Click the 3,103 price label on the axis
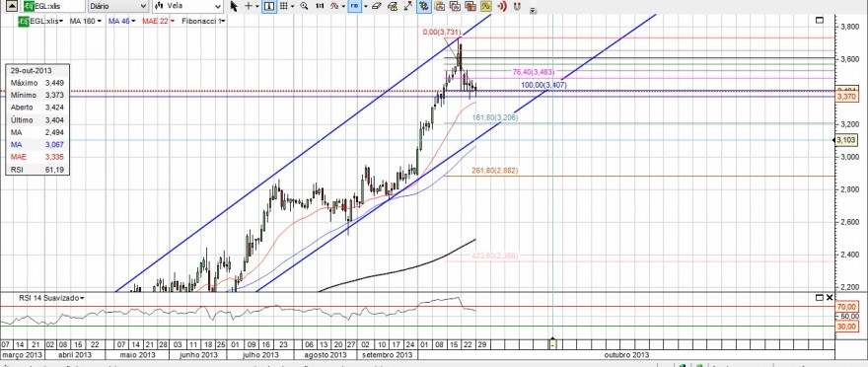 [x=847, y=140]
